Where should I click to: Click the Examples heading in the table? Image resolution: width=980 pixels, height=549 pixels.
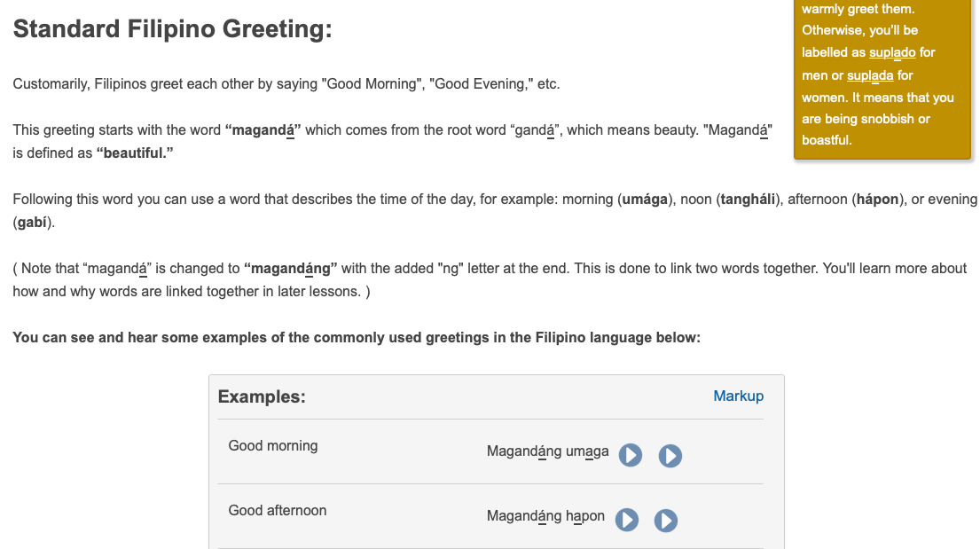point(262,397)
